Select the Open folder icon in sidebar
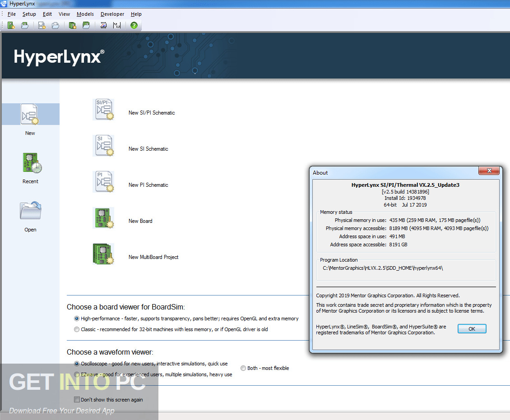 point(31,210)
